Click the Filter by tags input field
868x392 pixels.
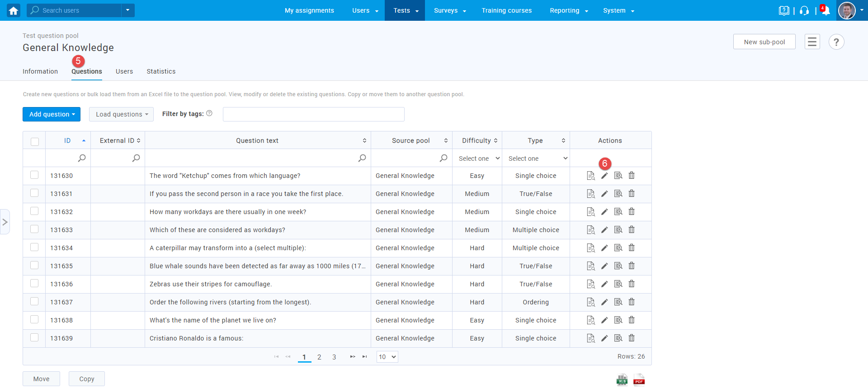(313, 114)
